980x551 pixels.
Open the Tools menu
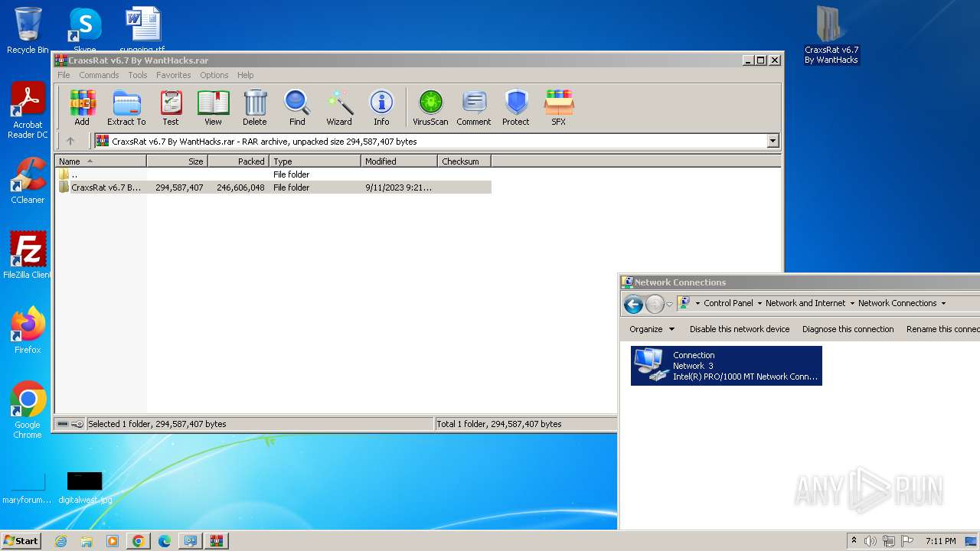tap(138, 75)
